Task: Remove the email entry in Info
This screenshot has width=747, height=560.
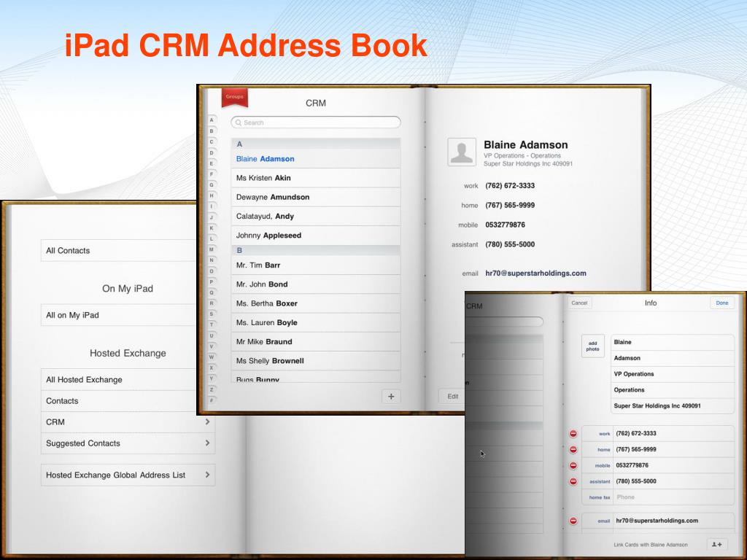Action: tap(573, 521)
